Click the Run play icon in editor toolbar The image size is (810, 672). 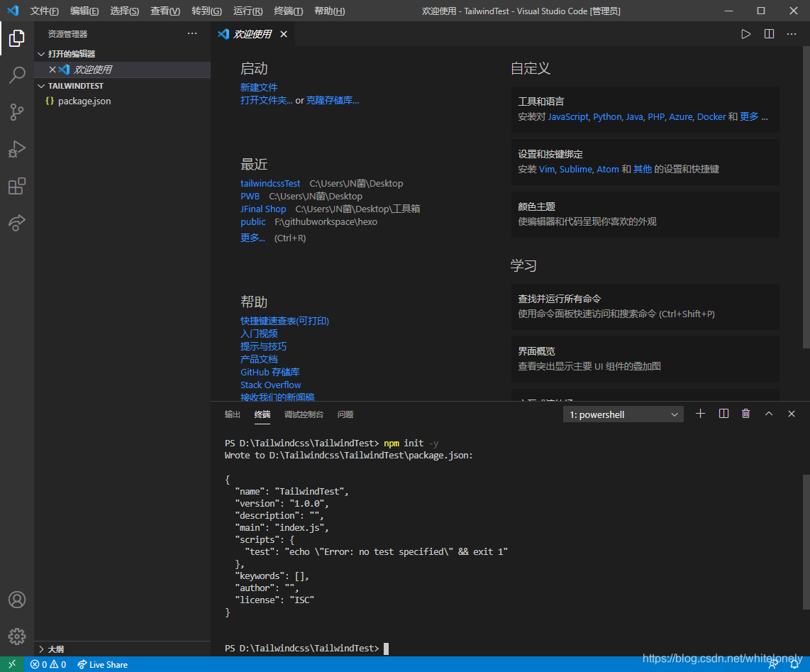pos(745,34)
